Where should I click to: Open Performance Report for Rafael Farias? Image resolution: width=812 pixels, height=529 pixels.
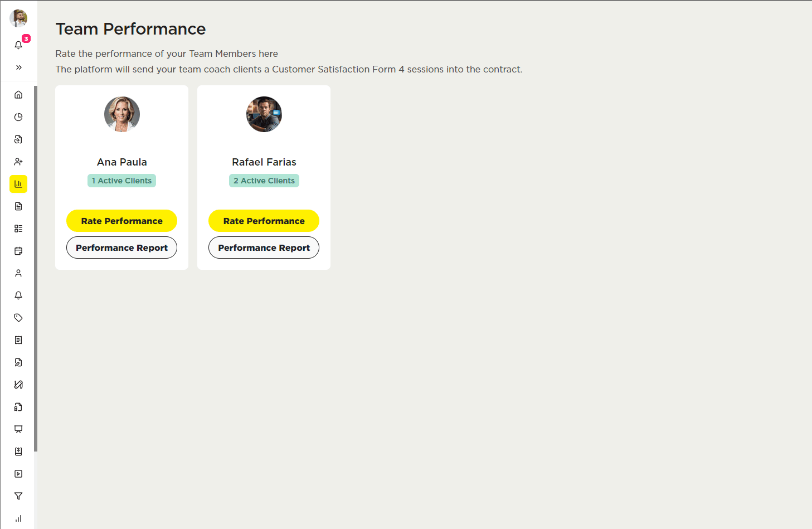tap(264, 247)
